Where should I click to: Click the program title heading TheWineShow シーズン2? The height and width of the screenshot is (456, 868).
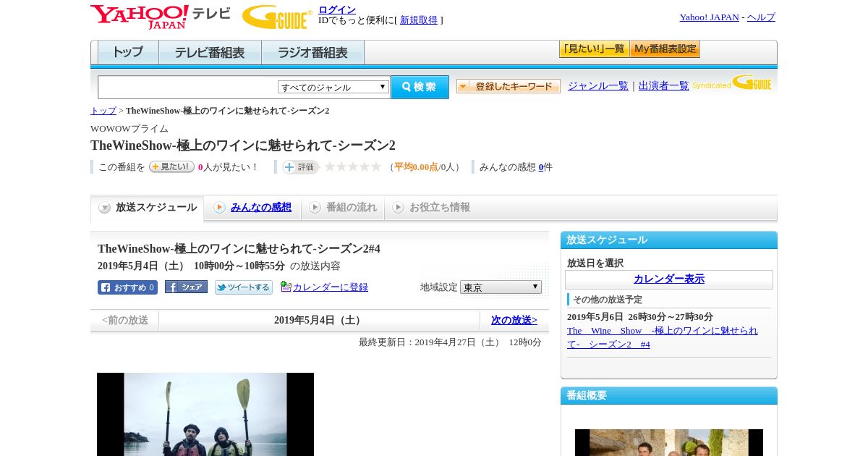243,145
